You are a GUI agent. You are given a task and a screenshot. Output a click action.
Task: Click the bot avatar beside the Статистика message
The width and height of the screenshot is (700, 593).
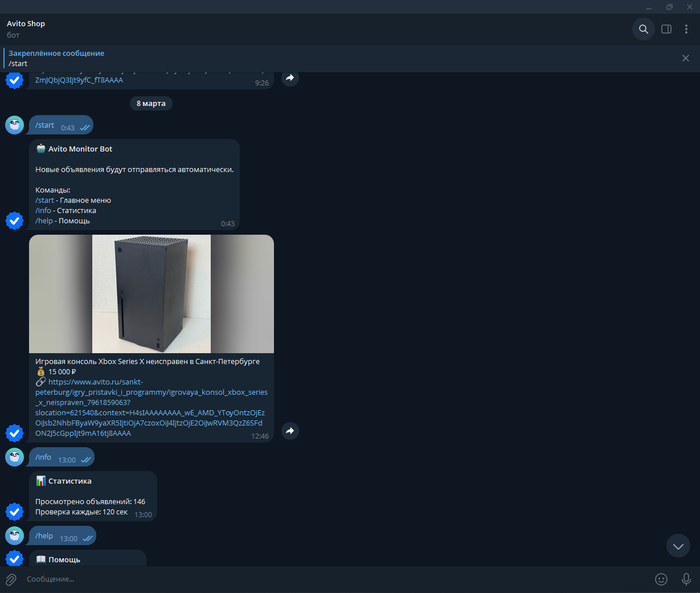[14, 512]
